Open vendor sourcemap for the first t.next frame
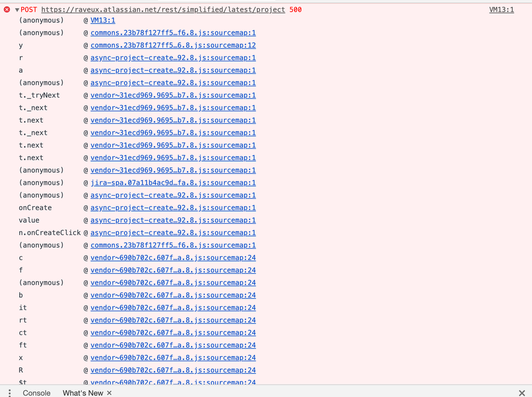The height and width of the screenshot is (397, 532). [x=173, y=120]
